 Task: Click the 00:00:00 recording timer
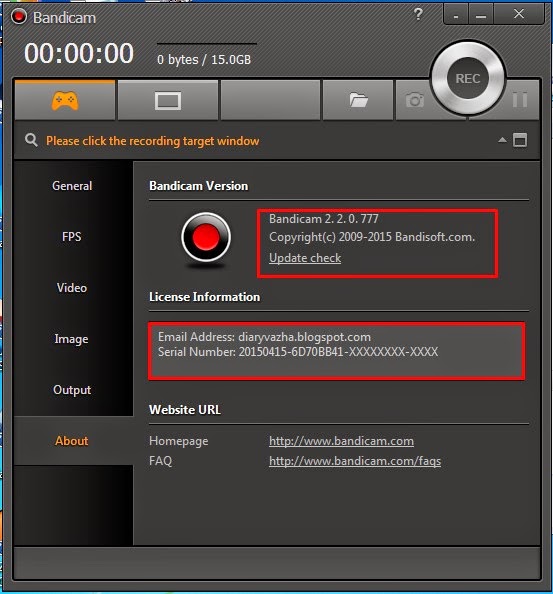[x=79, y=53]
